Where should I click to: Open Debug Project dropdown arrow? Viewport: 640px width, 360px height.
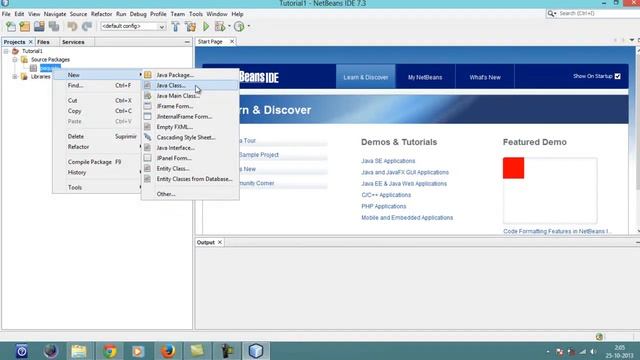click(x=229, y=27)
